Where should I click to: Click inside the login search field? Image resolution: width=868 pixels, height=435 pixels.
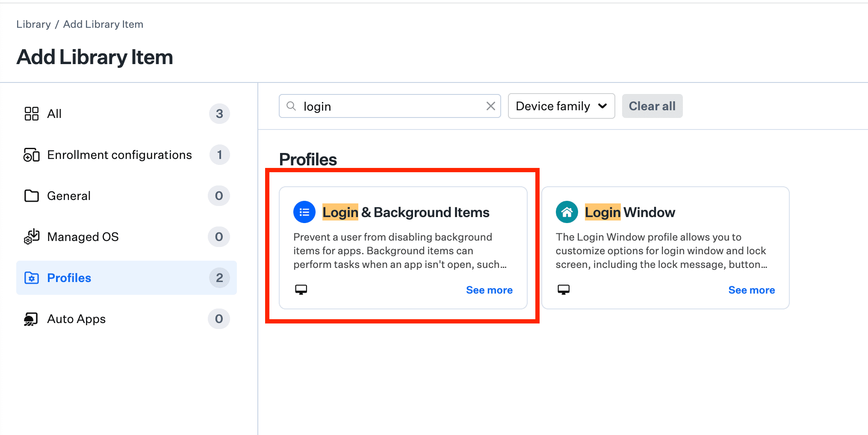pyautogui.click(x=385, y=106)
